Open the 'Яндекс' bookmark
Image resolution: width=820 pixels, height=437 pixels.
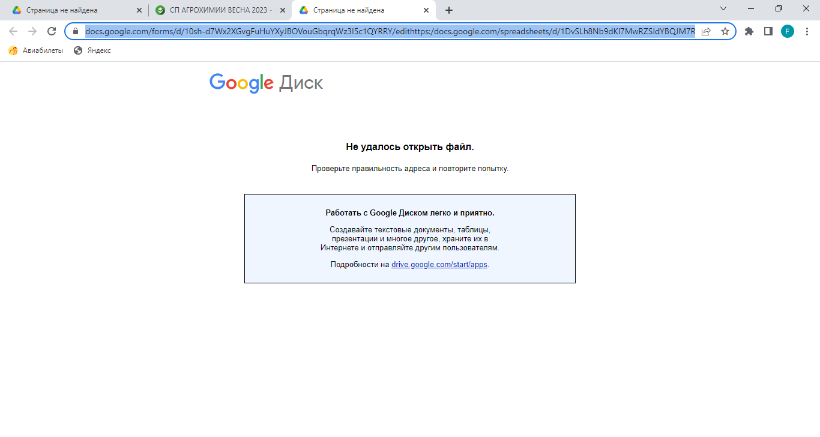click(x=93, y=51)
